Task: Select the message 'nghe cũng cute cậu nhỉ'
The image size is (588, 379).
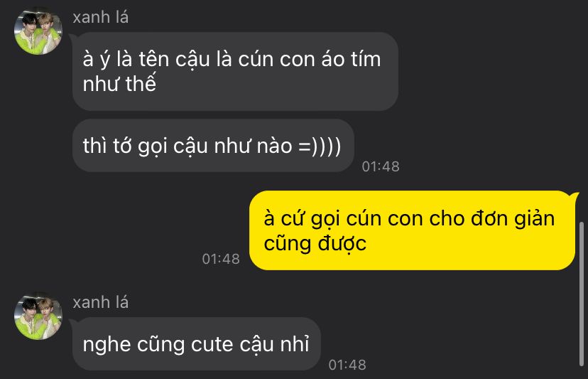Action: (197, 344)
